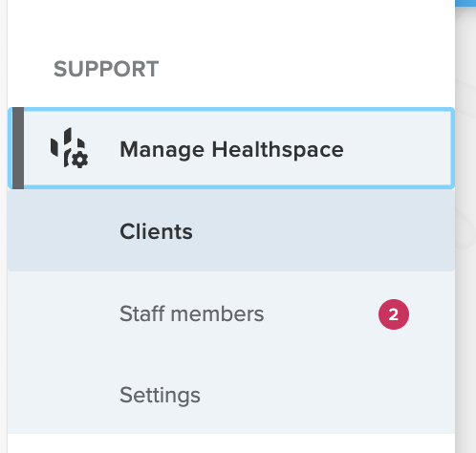
Task: Open the Manage Healthspace menu item
Action: [x=231, y=148]
